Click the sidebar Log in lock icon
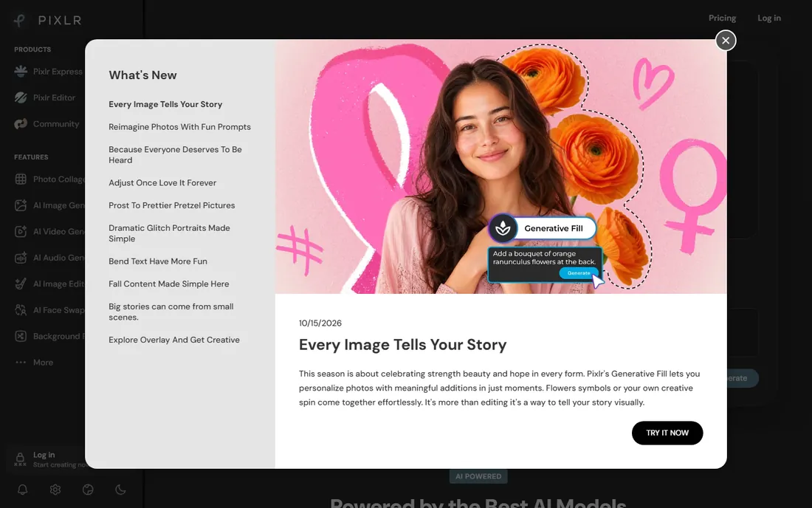This screenshot has width=812, height=508. (20, 459)
